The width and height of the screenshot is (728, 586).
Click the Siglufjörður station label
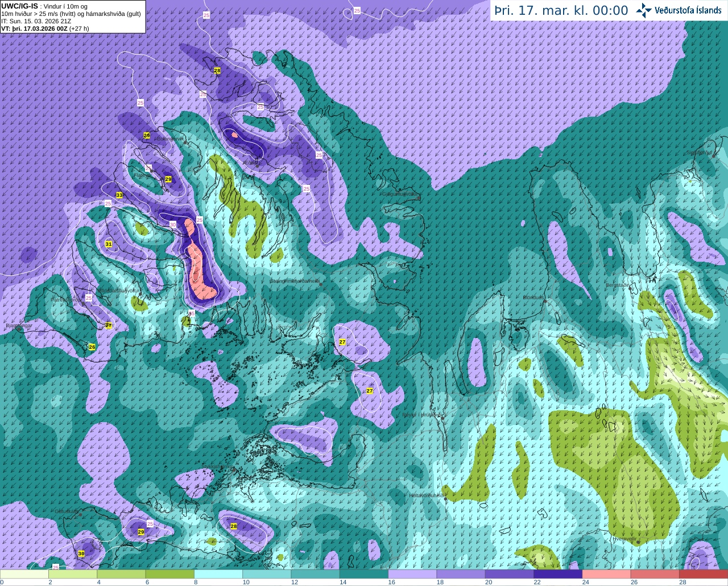[701, 152]
